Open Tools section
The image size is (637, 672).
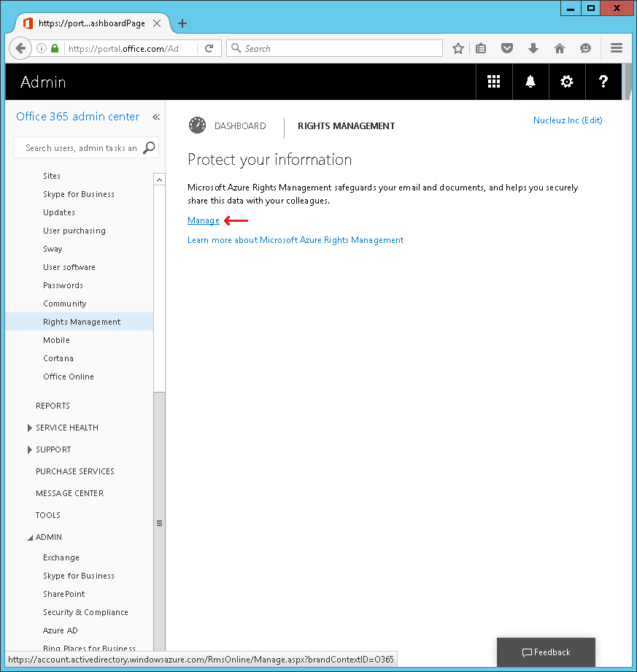tap(48, 515)
